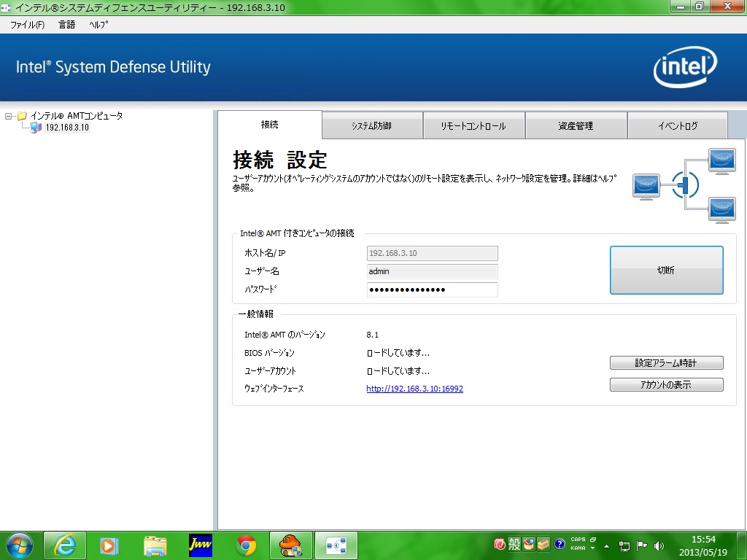Screen dimensions: 747x560
Task: Click the ホスト名/IP input field
Action: coord(432,253)
